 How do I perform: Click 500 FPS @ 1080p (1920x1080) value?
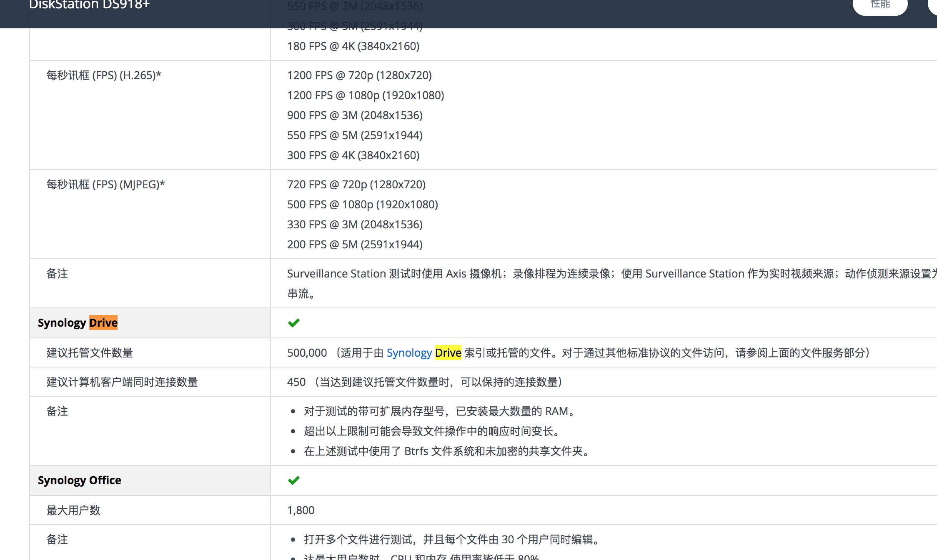363,205
